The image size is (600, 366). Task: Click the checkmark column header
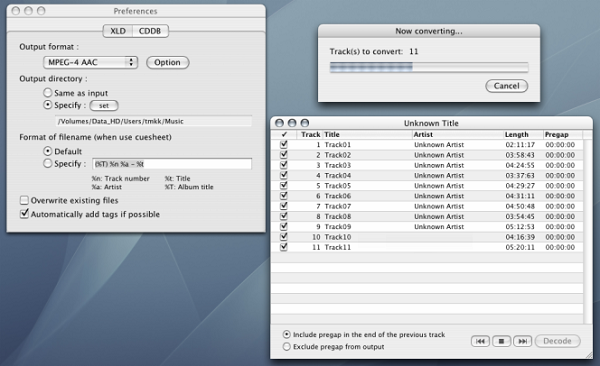click(x=284, y=134)
